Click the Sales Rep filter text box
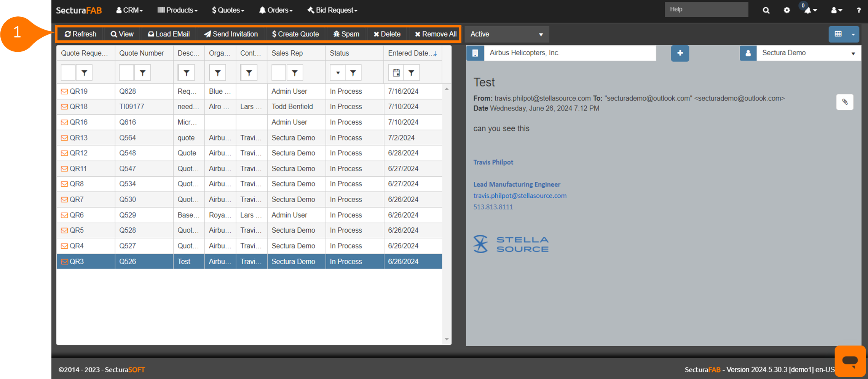The width and height of the screenshot is (868, 379). (x=279, y=72)
